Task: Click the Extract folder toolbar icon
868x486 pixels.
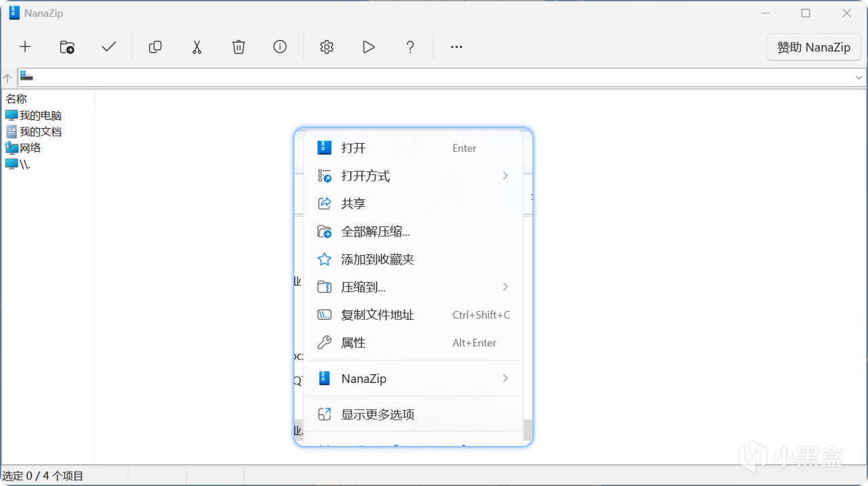Action: [x=66, y=47]
